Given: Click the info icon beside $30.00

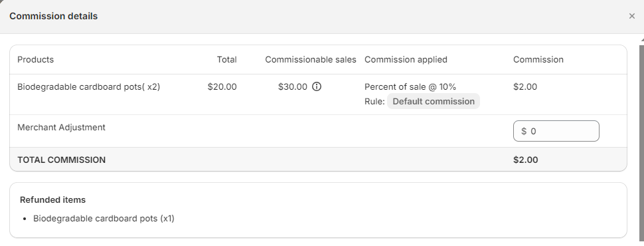Looking at the screenshot, I should [x=317, y=87].
